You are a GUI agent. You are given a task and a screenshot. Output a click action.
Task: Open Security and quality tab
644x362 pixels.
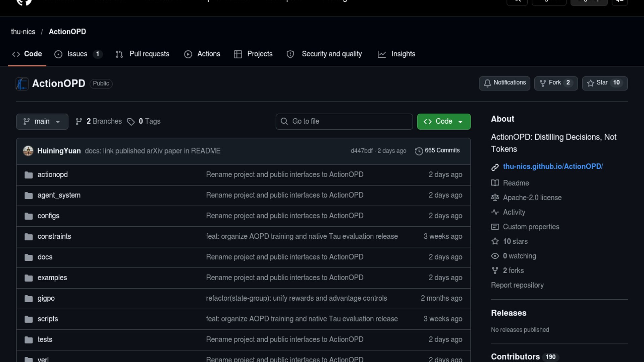[324, 54]
